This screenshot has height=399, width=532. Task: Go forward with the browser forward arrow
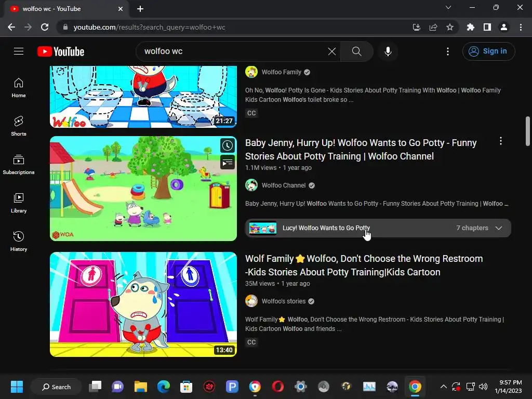pyautogui.click(x=28, y=27)
